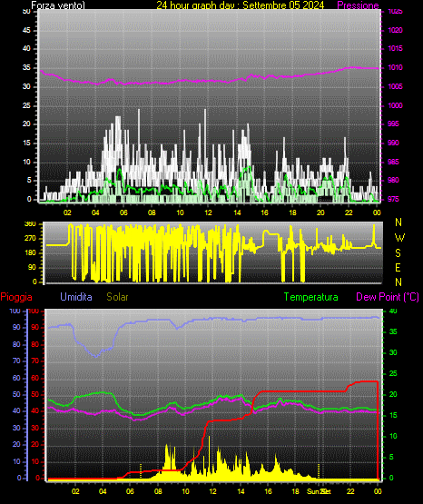Click the 'Dew Point (°C)' legend label
Screen dimensions: 423x504
[x=388, y=297]
